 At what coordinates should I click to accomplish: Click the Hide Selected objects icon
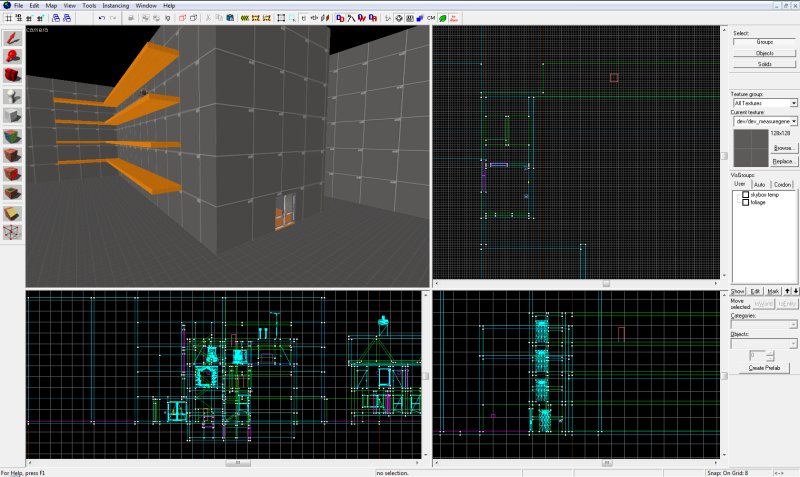click(183, 18)
